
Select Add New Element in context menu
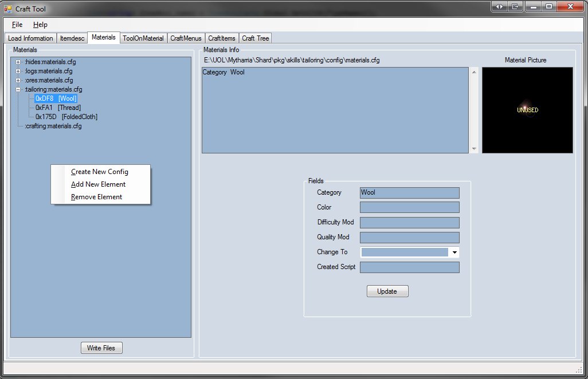pyautogui.click(x=98, y=184)
